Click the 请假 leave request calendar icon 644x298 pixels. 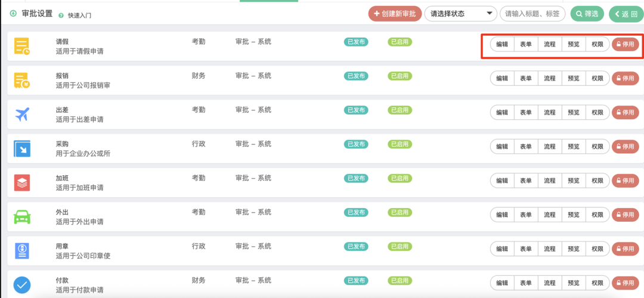pyautogui.click(x=22, y=46)
